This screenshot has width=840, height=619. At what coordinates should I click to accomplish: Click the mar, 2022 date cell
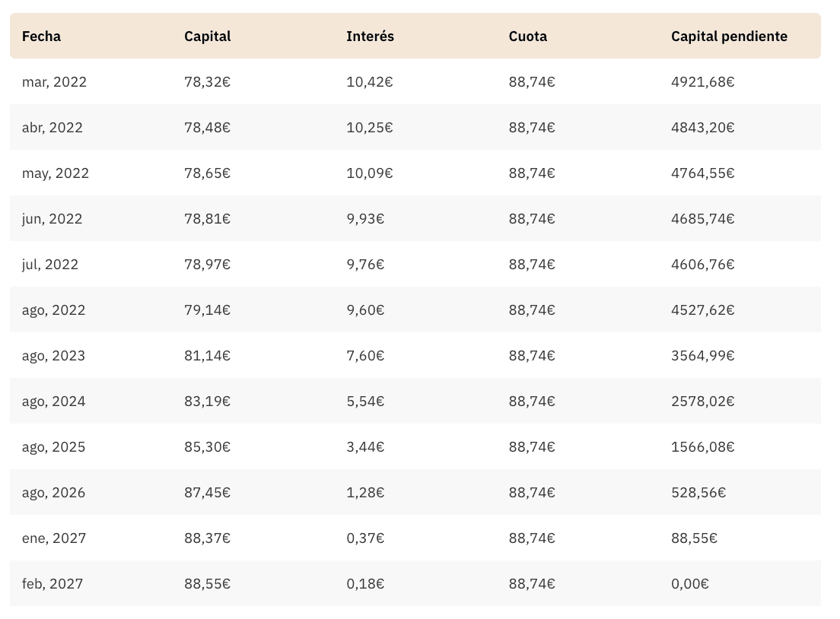(54, 82)
